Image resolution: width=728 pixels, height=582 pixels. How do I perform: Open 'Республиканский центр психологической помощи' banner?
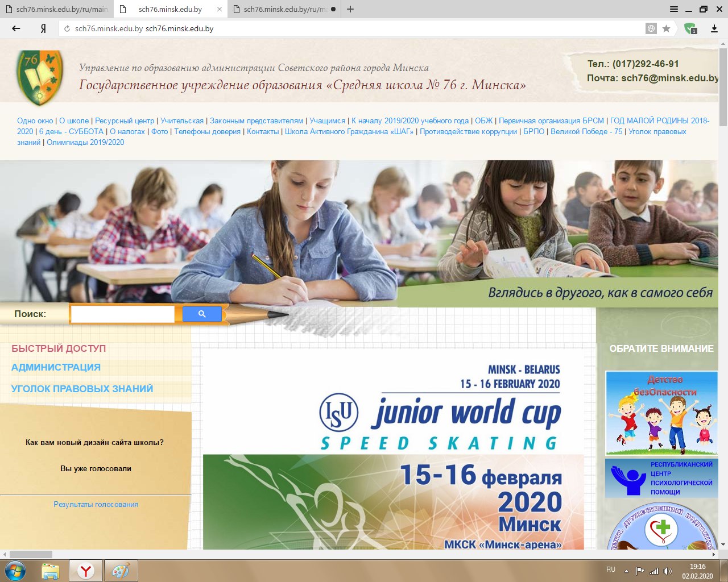[x=661, y=479]
